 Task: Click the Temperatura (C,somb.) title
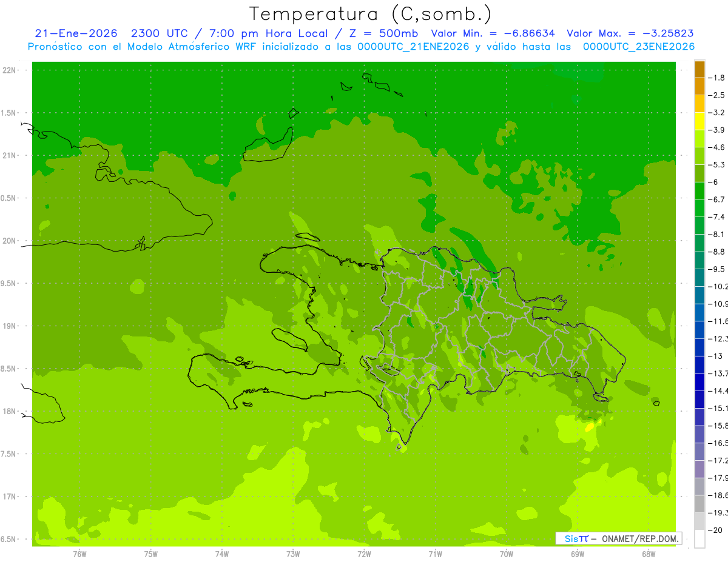click(370, 13)
